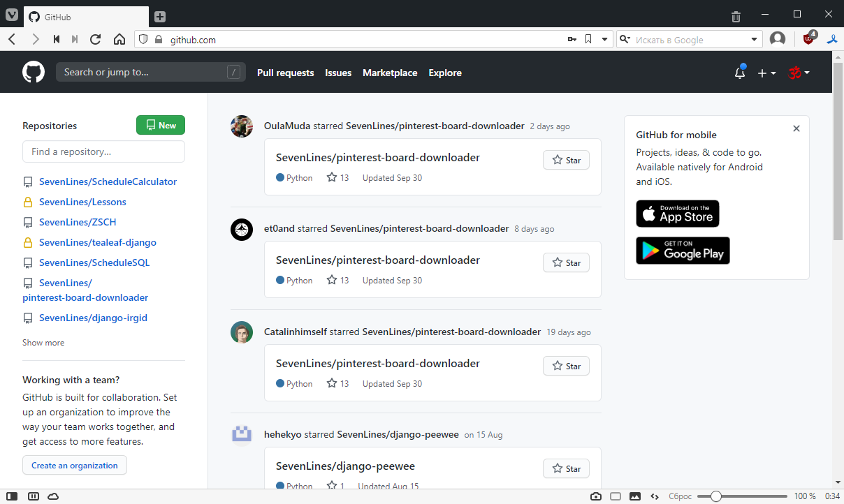The height and width of the screenshot is (504, 844).
Task: Open Marketplace in the header
Action: point(390,73)
